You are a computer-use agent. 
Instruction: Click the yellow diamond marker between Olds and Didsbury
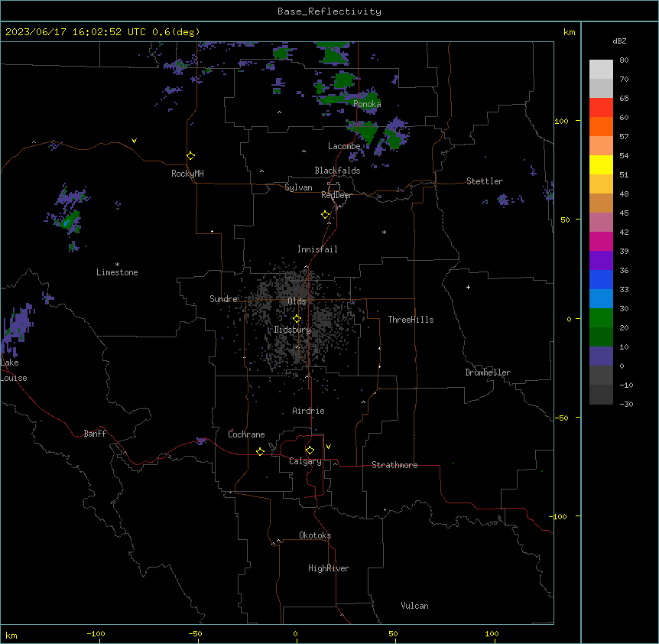click(x=297, y=319)
